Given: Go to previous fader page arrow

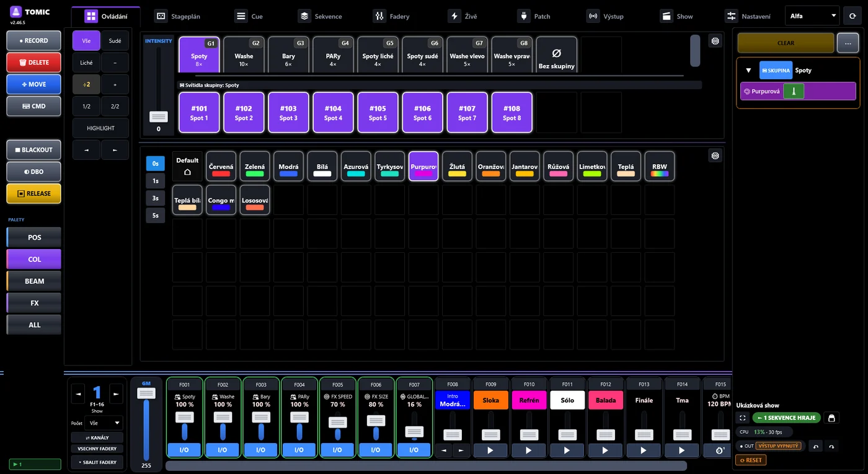Looking at the screenshot, I should pos(77,393).
